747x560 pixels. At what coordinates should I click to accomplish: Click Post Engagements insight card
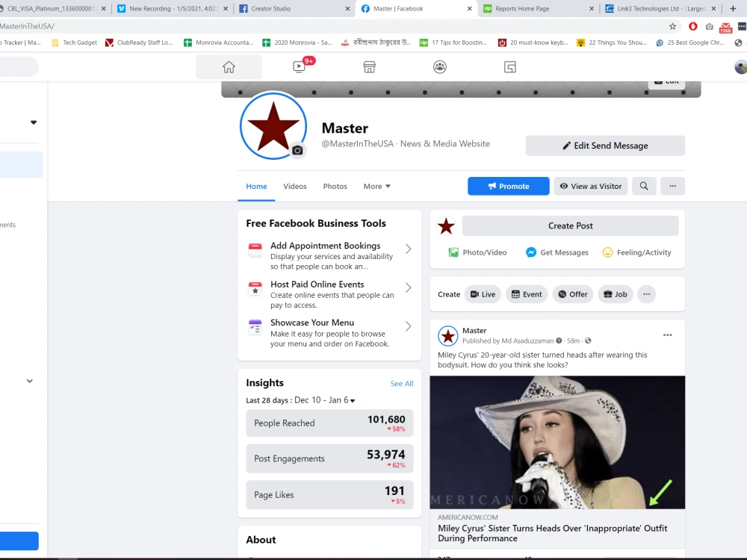click(x=329, y=458)
